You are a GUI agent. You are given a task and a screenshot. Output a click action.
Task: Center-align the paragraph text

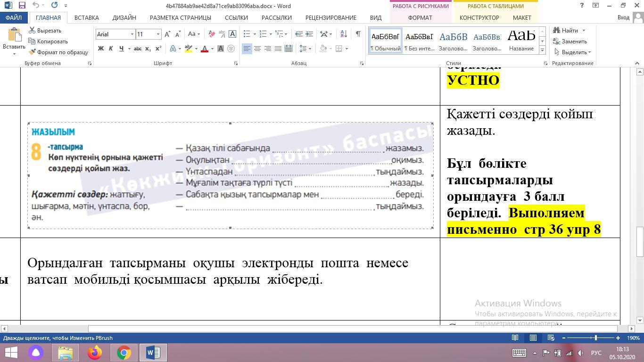[257, 49]
